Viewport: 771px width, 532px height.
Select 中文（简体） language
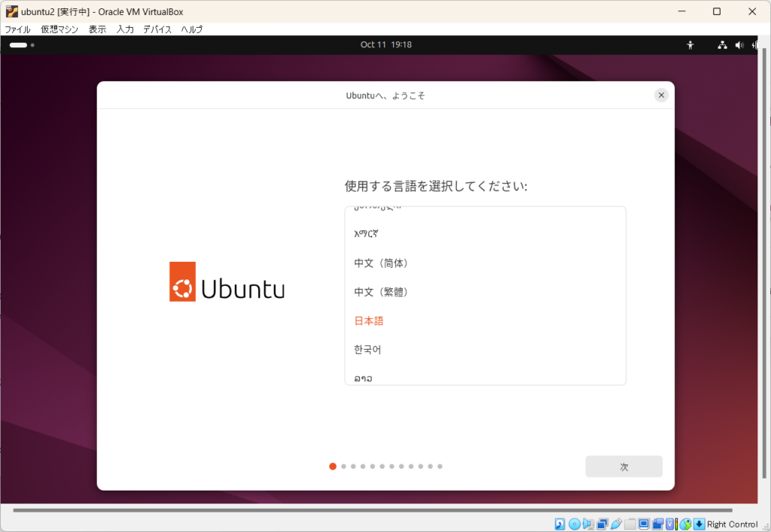point(486,263)
